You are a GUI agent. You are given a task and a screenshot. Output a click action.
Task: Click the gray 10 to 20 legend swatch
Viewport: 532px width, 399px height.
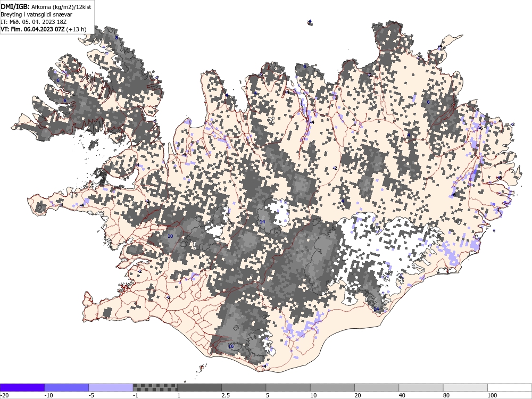tap(332, 387)
